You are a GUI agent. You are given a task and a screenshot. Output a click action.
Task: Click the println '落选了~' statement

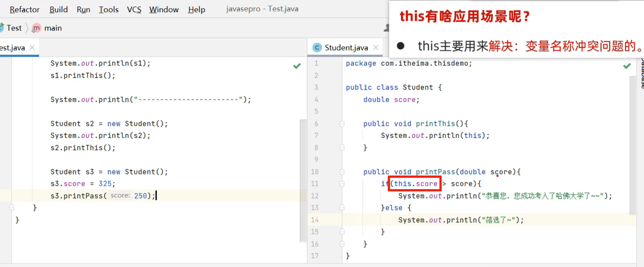point(461,220)
